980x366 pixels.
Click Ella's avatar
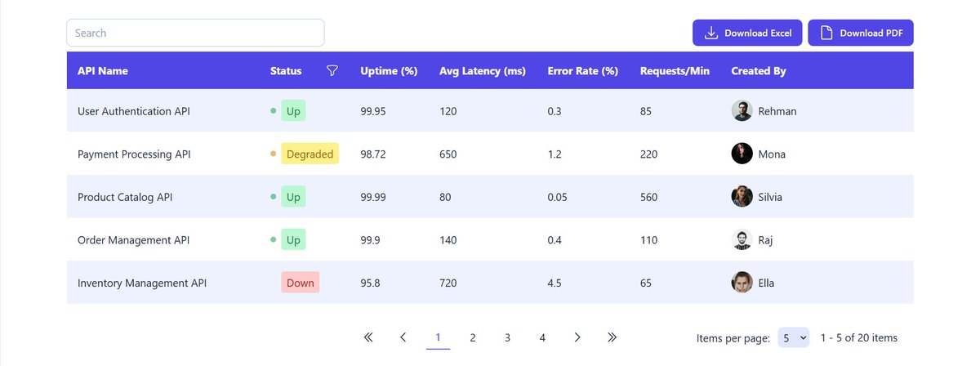(x=742, y=283)
